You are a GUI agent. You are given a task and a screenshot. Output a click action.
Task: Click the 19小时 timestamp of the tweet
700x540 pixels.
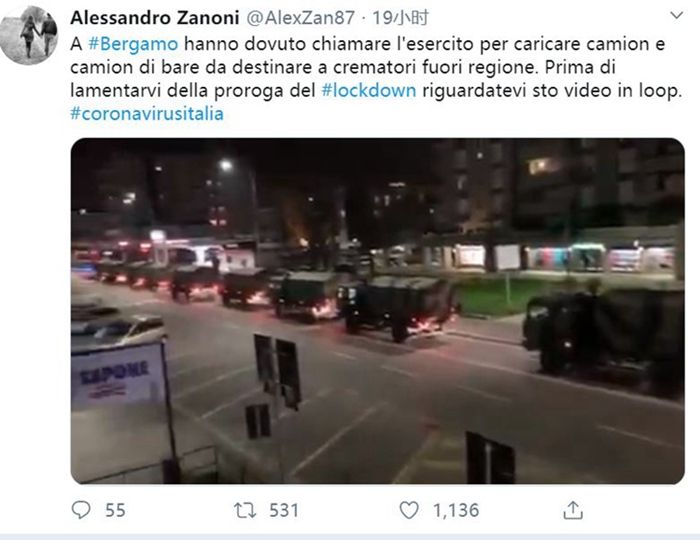point(400,18)
